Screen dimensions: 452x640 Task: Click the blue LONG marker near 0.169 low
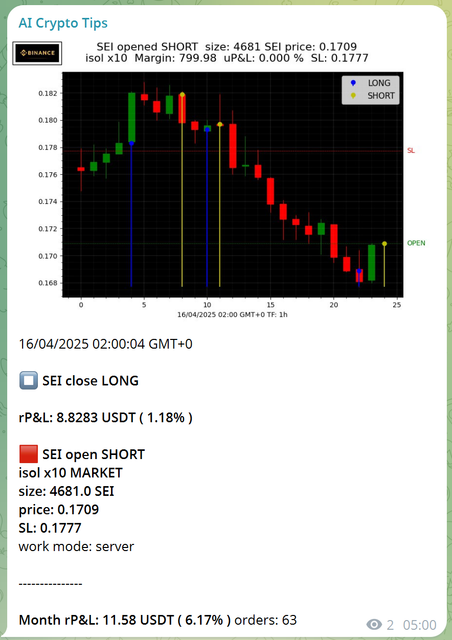359,271
